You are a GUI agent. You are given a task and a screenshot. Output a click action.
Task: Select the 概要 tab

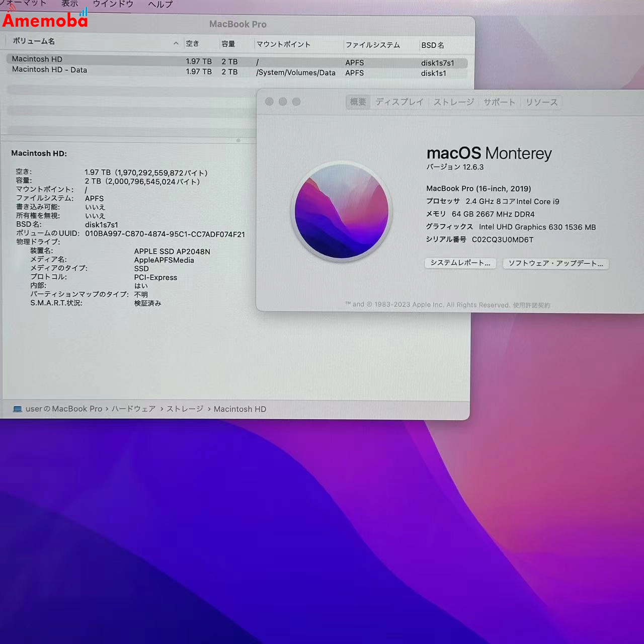coord(357,102)
